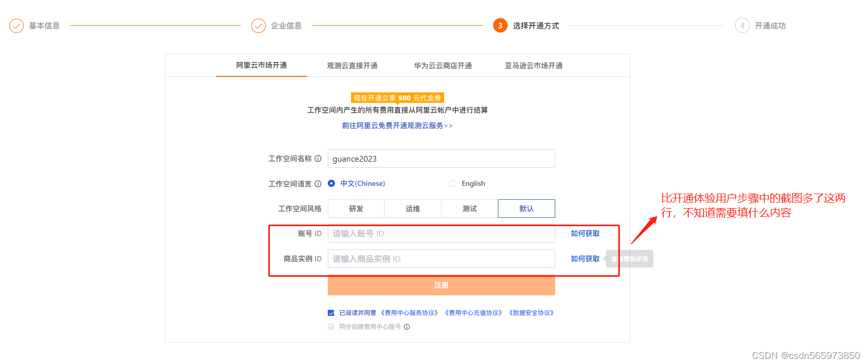This screenshot has width=868, height=364.
Task: Click the 基本信息 step label
Action: (x=44, y=26)
